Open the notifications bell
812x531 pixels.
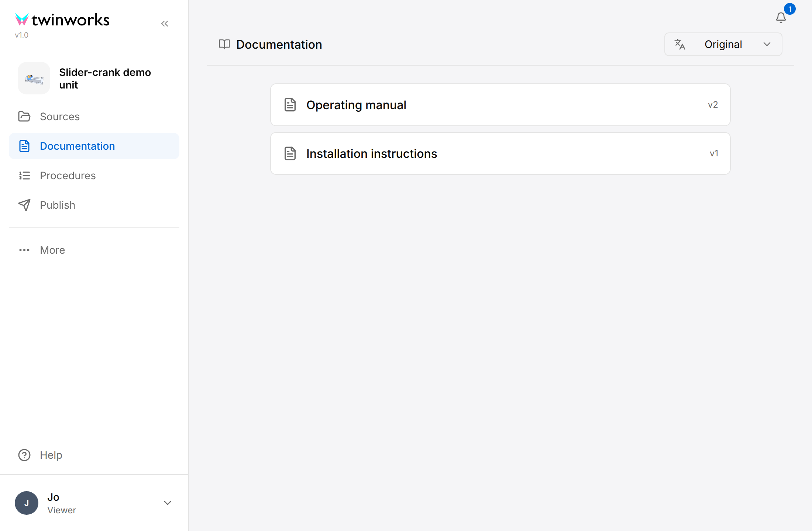(x=781, y=18)
